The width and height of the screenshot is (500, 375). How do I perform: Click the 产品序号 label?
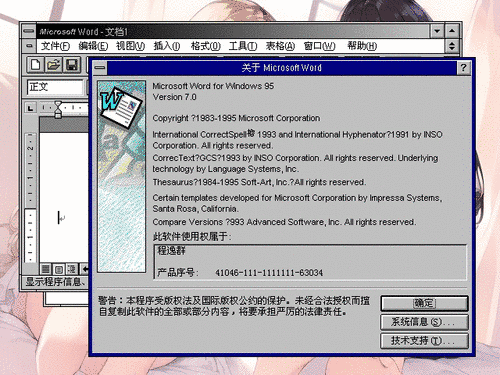coord(177,272)
